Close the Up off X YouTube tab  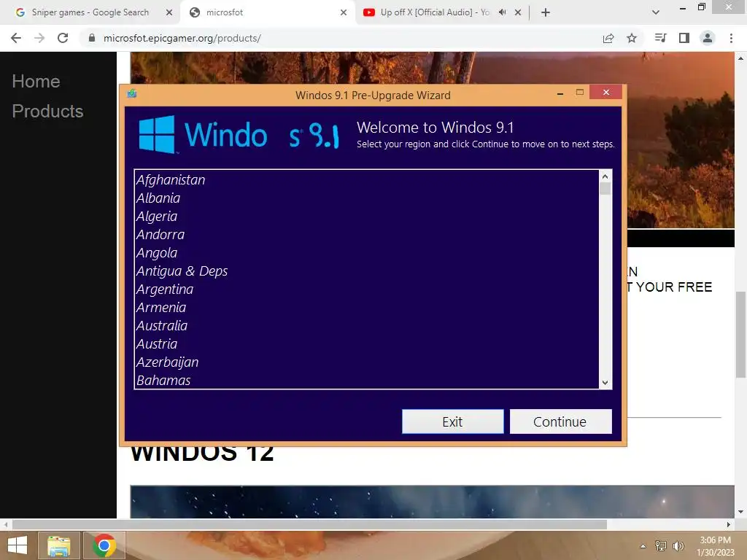pos(518,12)
